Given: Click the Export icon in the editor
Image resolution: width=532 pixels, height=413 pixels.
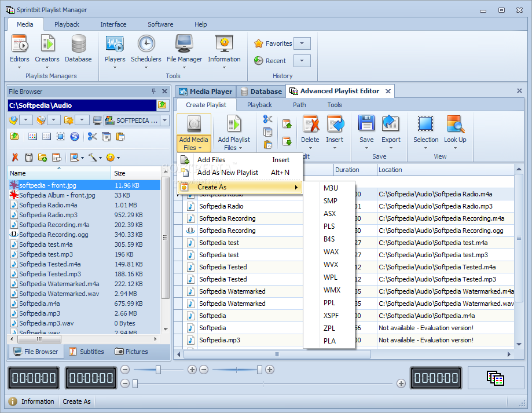Looking at the screenshot, I should pyautogui.click(x=391, y=125).
